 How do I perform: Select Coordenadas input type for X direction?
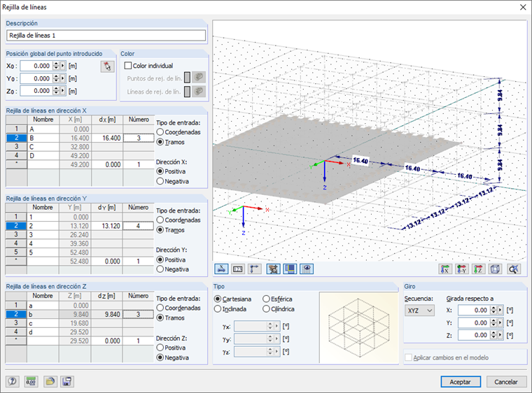click(160, 132)
